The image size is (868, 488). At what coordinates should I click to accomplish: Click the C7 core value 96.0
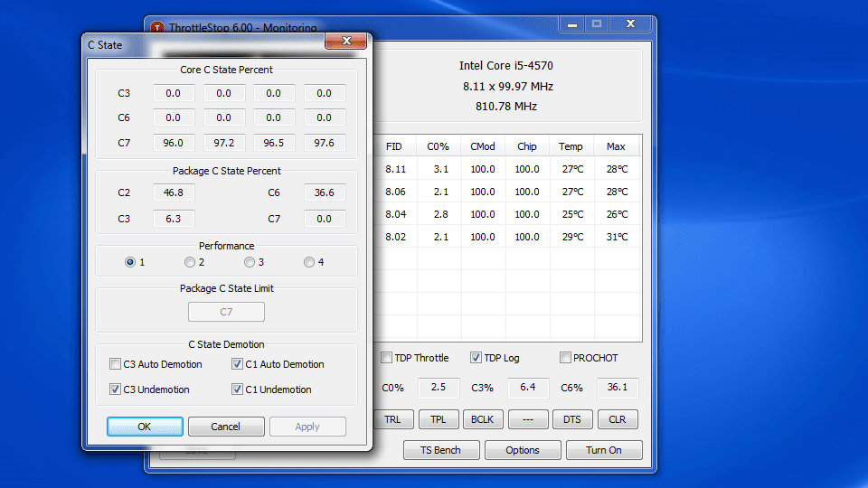(174, 143)
